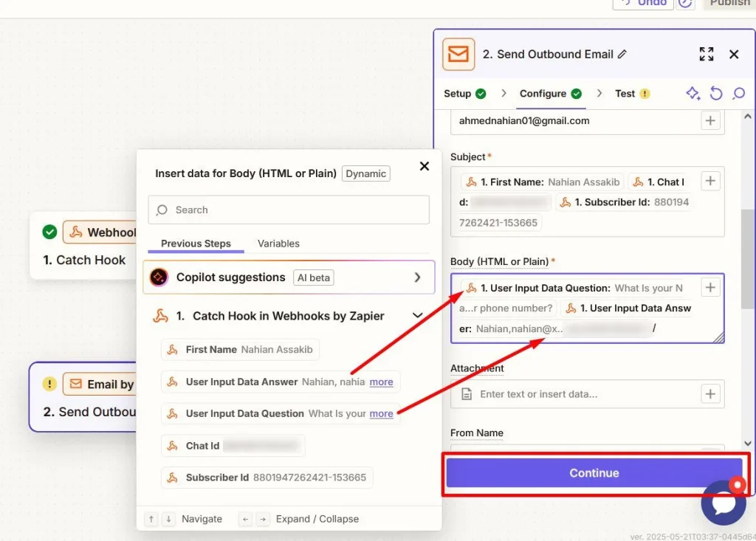Click the more link for User Input Data Answer
Image resolution: width=756 pixels, height=541 pixels.
[x=381, y=382]
